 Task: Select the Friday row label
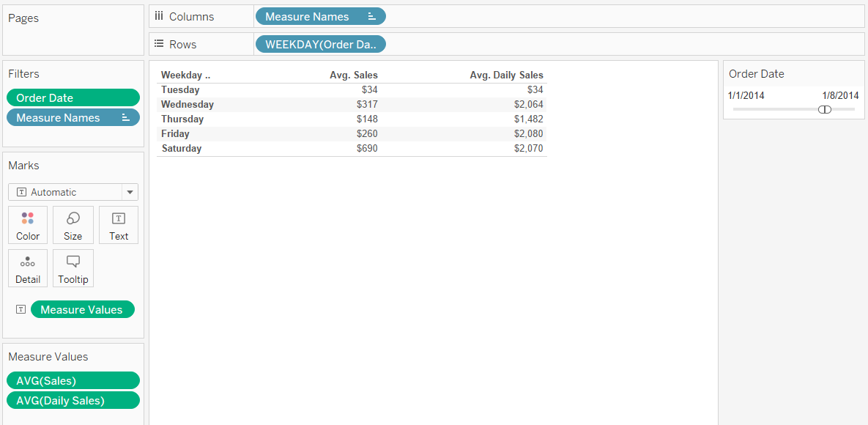click(176, 133)
